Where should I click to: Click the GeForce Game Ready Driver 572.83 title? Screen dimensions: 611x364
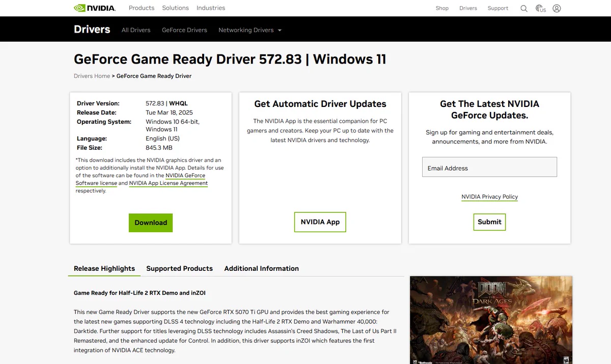(x=230, y=59)
